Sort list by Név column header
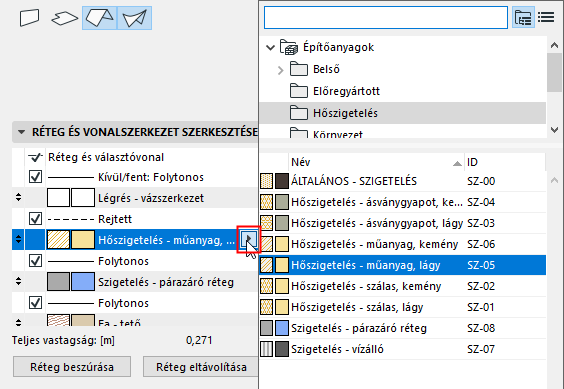This screenshot has width=564, height=389. pos(376,162)
